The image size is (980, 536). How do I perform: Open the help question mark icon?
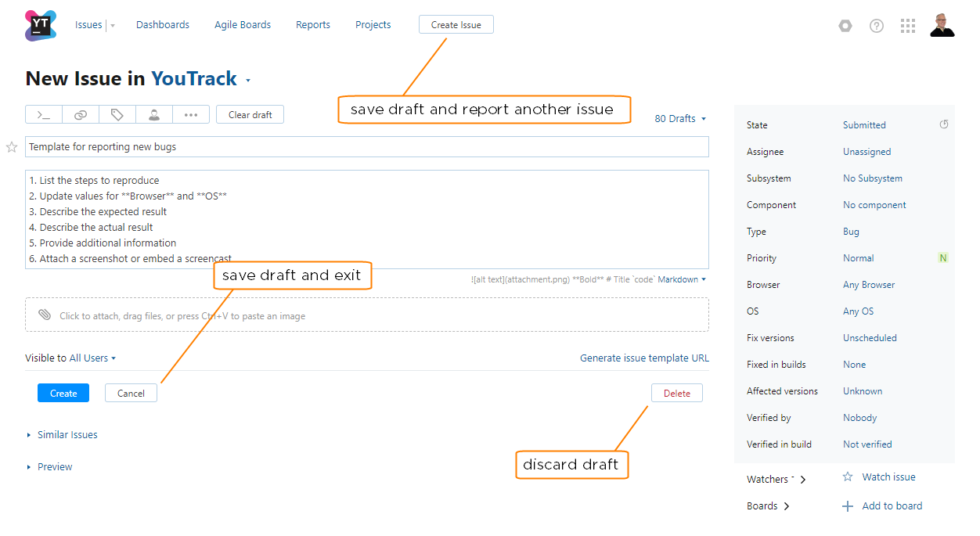877,26
